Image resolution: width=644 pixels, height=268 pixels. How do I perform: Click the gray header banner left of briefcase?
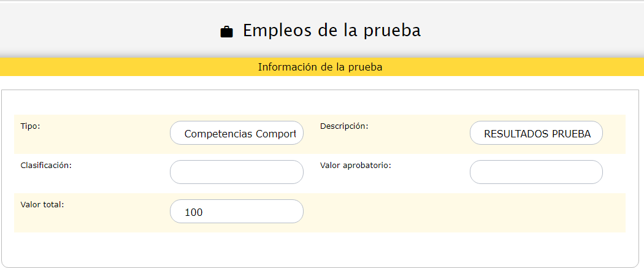[110, 31]
